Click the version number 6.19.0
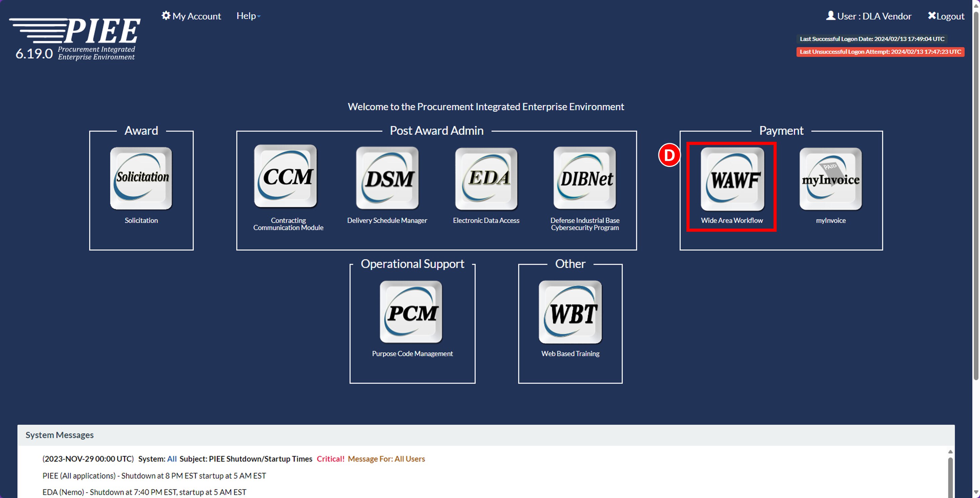This screenshot has width=980, height=498. (34, 53)
